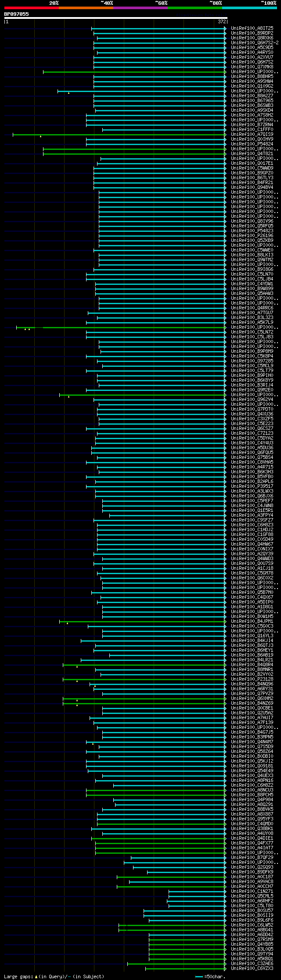Click label UniRef100_Q4RRC6
Viewport: 281px width, 980px height.
click(x=252, y=308)
